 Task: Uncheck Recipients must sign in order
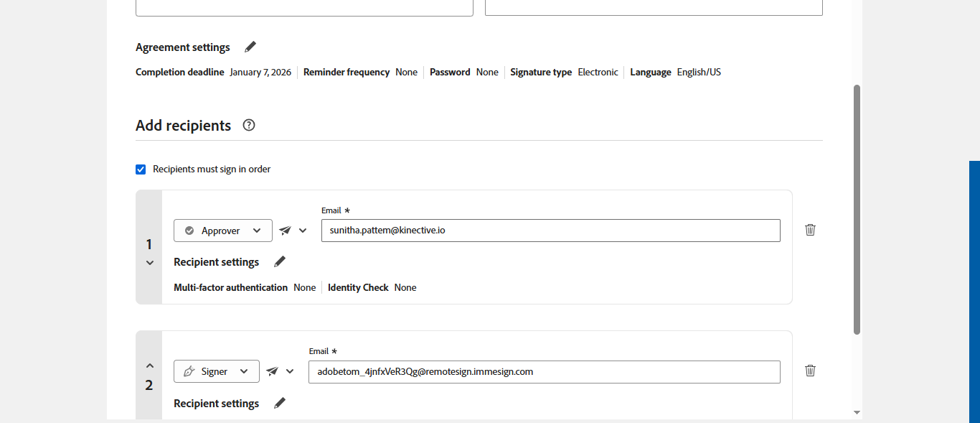(141, 169)
